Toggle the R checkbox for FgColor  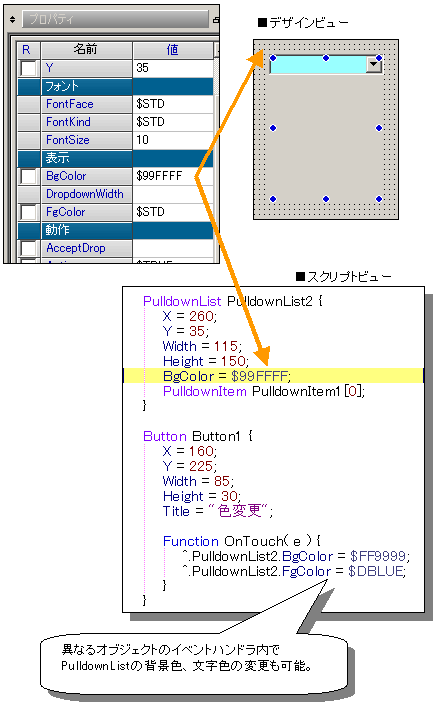pyautogui.click(x=29, y=212)
